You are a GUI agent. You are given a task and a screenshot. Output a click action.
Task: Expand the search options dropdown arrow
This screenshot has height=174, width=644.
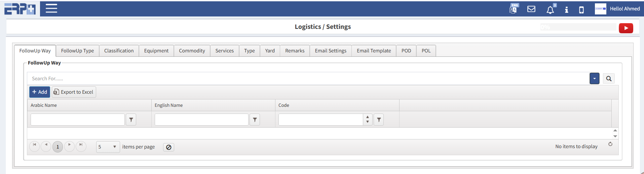[594, 79]
